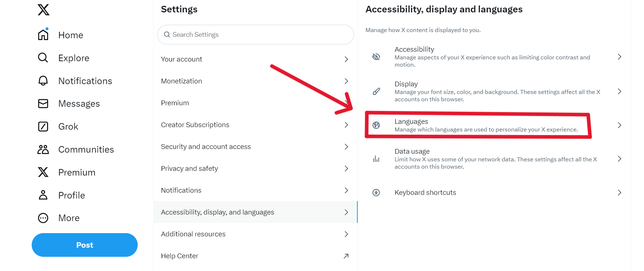The height and width of the screenshot is (271, 644).
Task: Click the Search Settings field
Action: (x=256, y=35)
